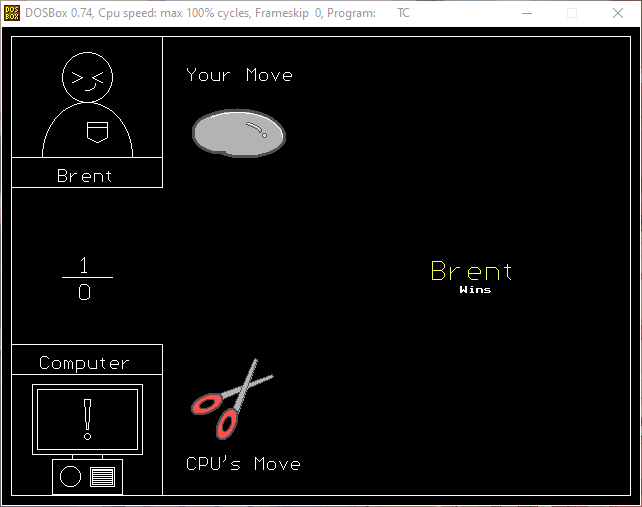The width and height of the screenshot is (642, 507).
Task: Click the computer monitor screen graphic
Action: click(87, 416)
